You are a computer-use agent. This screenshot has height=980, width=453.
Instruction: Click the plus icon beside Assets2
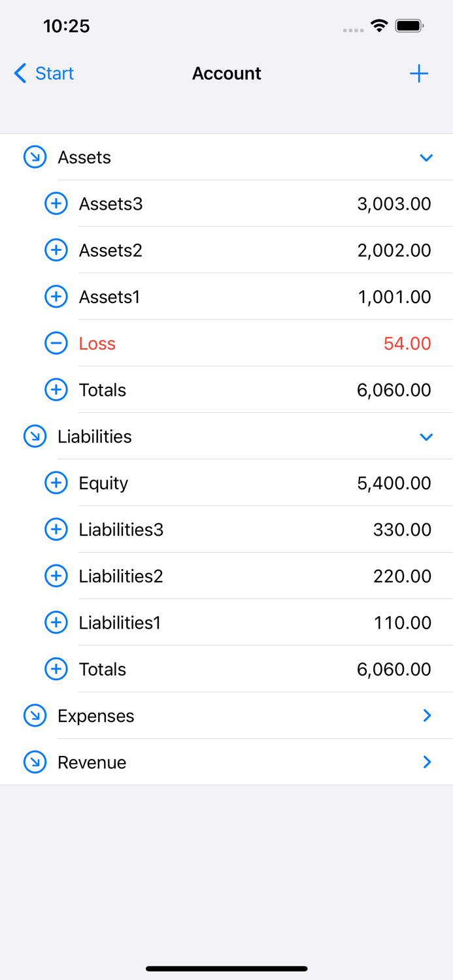[56, 250]
